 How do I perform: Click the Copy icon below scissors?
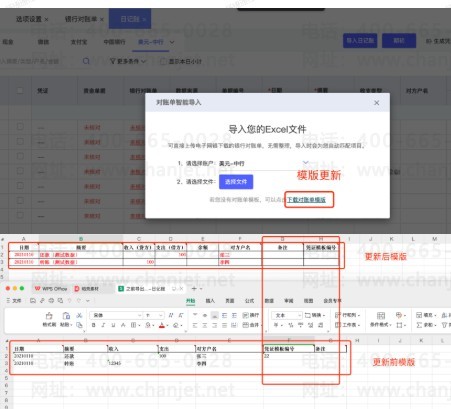[79, 325]
